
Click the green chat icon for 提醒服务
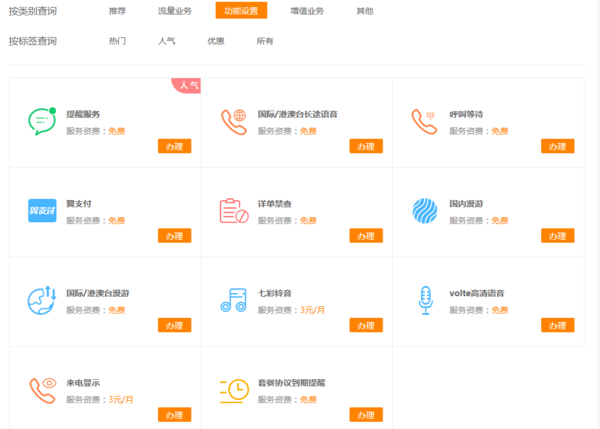(42, 121)
